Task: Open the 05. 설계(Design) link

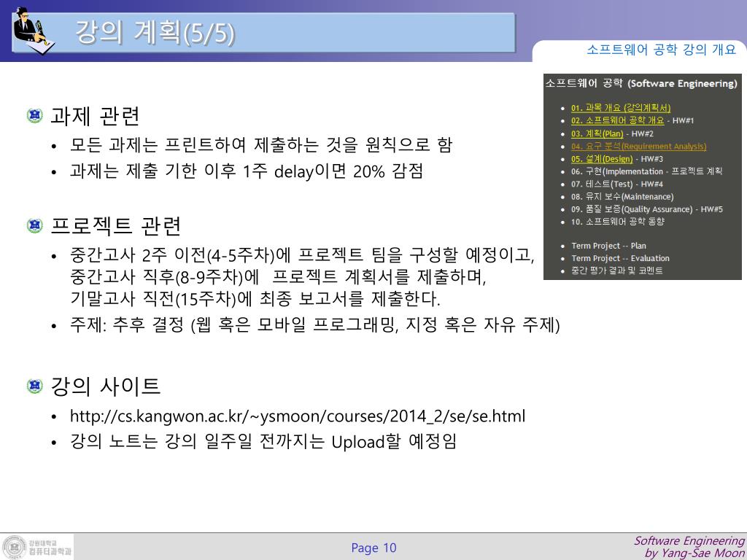Action: pyautogui.click(x=602, y=158)
